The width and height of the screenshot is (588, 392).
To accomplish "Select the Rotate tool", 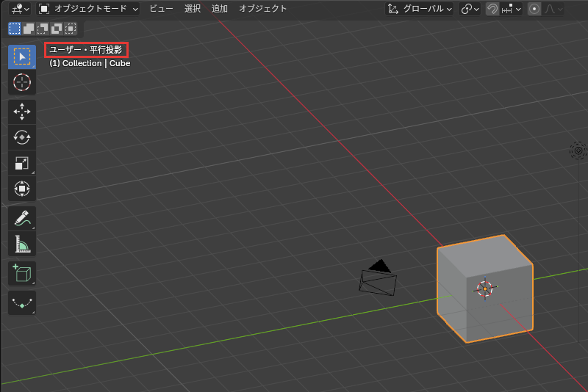I will [22, 137].
